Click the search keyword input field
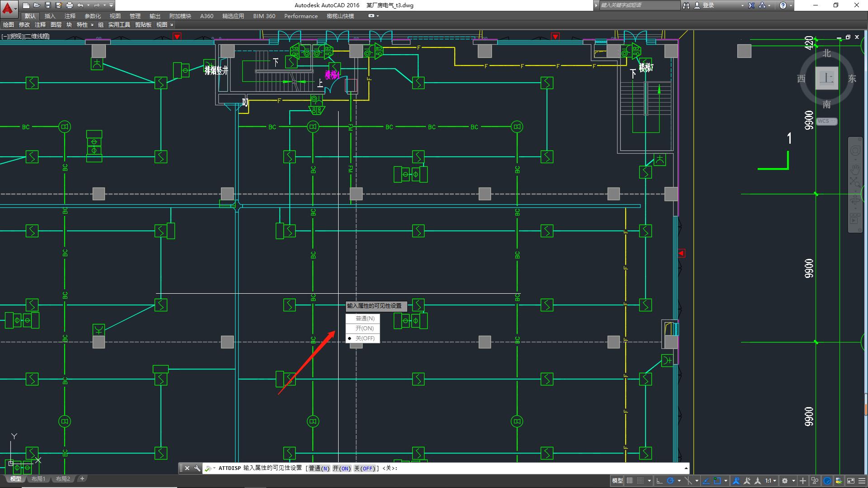The height and width of the screenshot is (488, 868). coord(639,5)
